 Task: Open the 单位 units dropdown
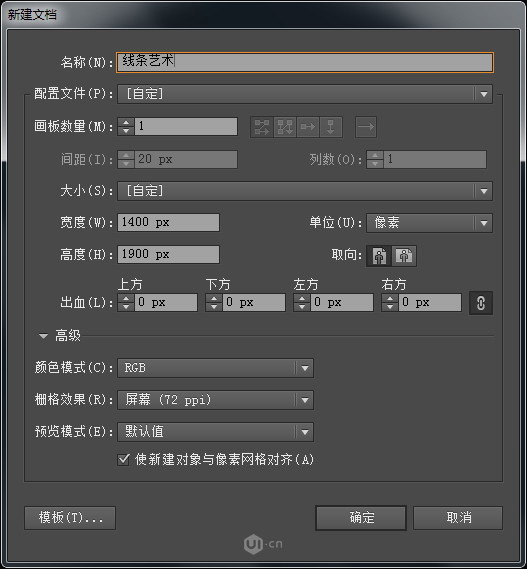coord(429,223)
